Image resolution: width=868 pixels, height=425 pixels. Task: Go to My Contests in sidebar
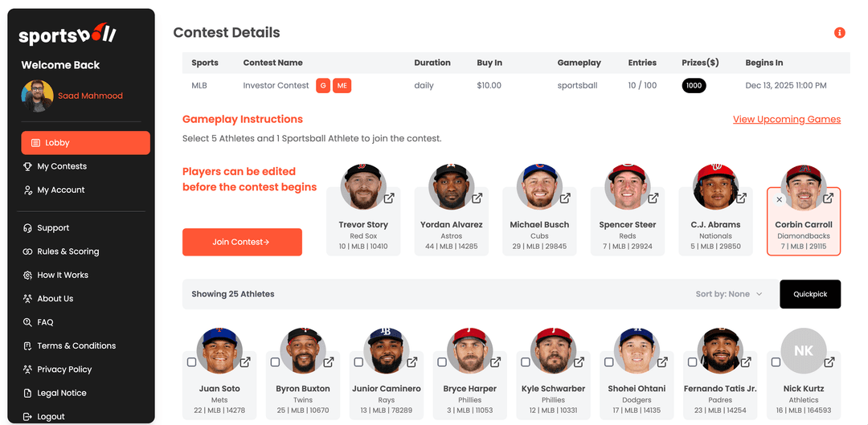(62, 166)
